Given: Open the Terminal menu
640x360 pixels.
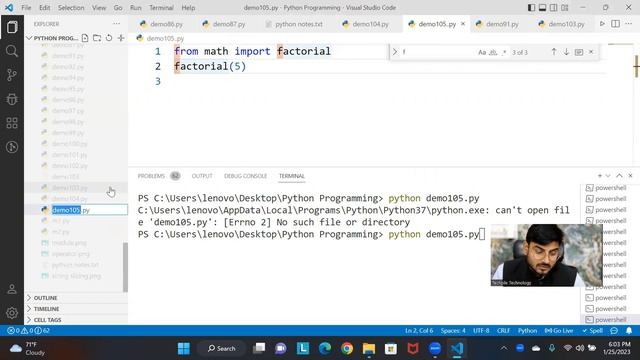Looking at the screenshot, I should [x=161, y=8].
